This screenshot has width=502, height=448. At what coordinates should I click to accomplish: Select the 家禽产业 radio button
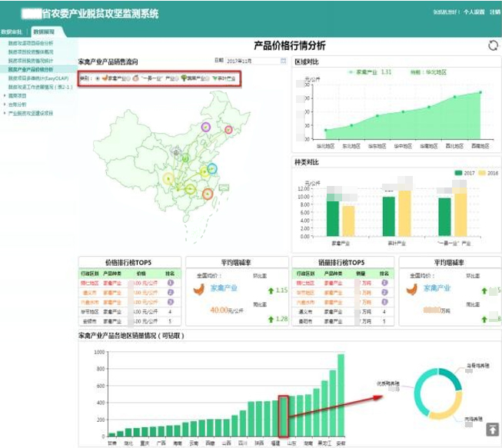97,78
